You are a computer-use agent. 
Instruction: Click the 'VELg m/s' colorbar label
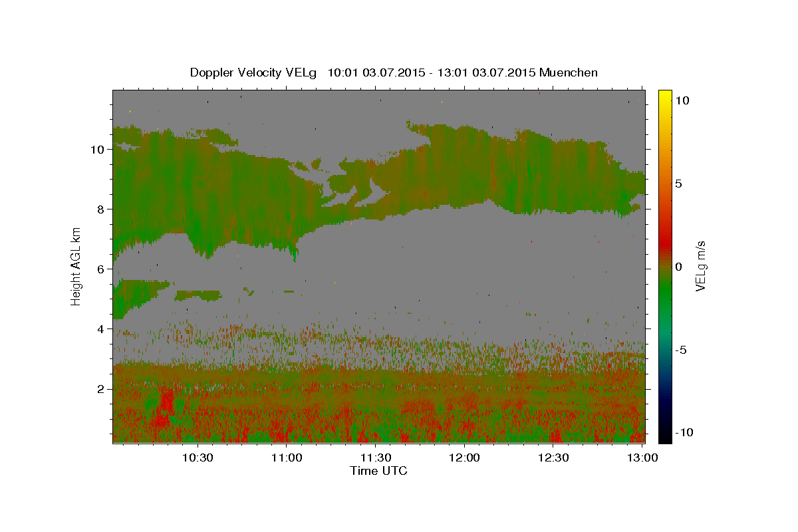(700, 265)
